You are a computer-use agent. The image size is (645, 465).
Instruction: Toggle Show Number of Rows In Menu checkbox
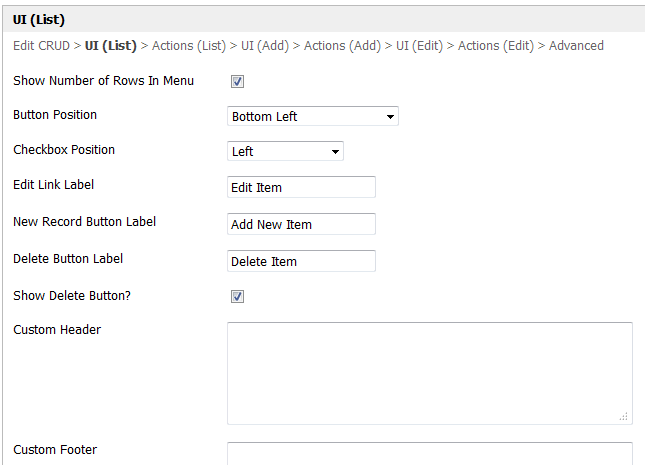pos(238,82)
